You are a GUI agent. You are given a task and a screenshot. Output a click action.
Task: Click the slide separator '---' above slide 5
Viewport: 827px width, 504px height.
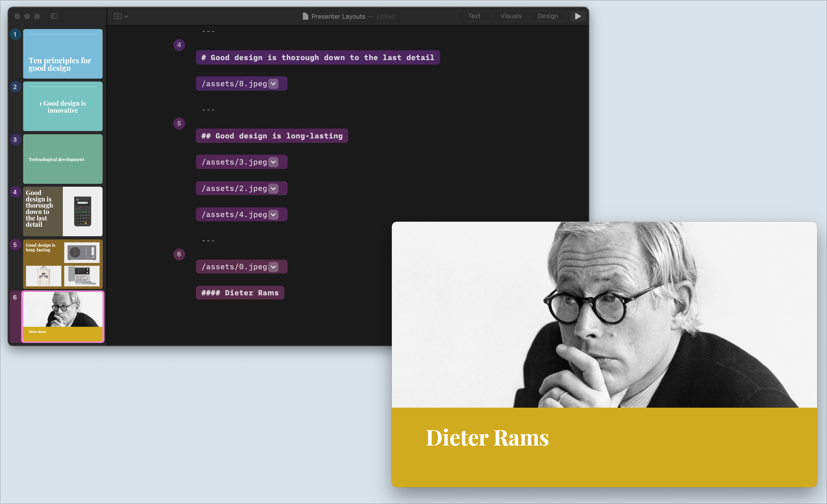point(208,110)
